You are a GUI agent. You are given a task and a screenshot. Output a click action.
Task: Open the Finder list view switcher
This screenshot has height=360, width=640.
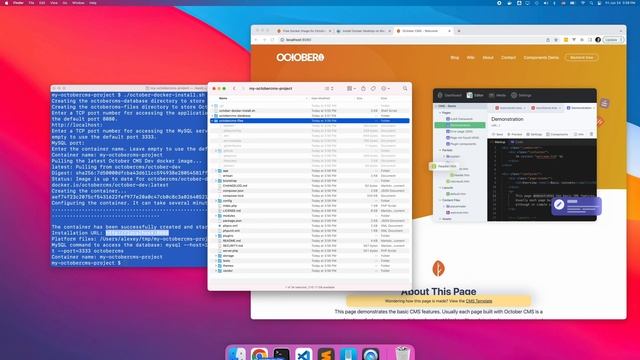329,89
